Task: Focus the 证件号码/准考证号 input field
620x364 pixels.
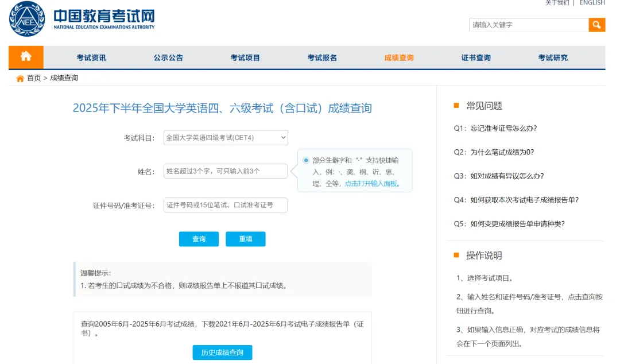Action: tap(226, 205)
